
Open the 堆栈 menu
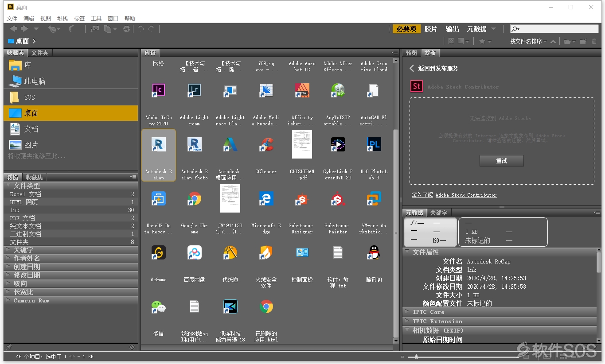pyautogui.click(x=62, y=18)
